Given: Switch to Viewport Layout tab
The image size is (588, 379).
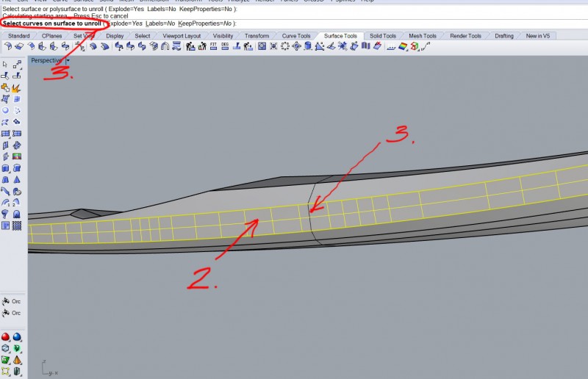Looking at the screenshot, I should tap(182, 36).
